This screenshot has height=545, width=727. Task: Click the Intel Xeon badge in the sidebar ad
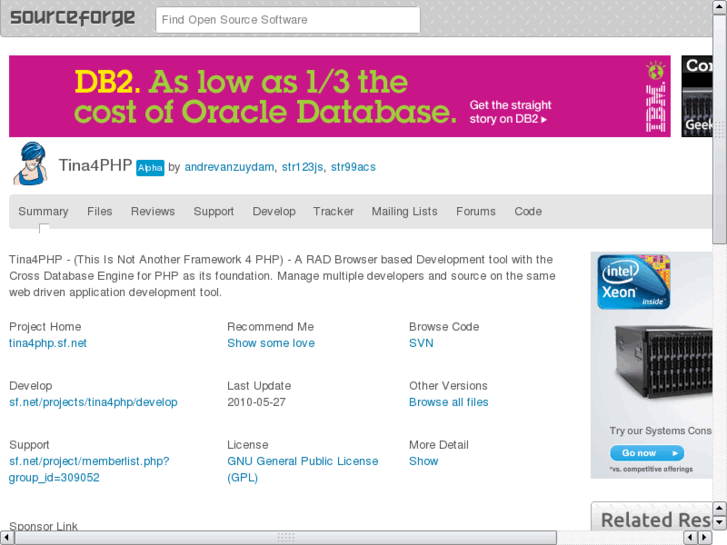tap(633, 281)
